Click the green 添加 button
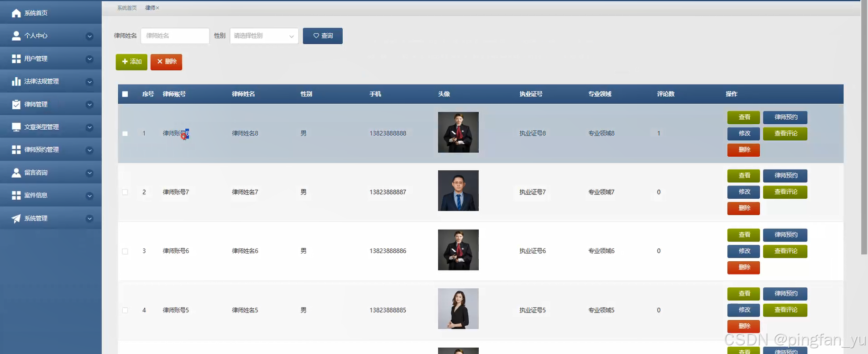 pos(131,62)
